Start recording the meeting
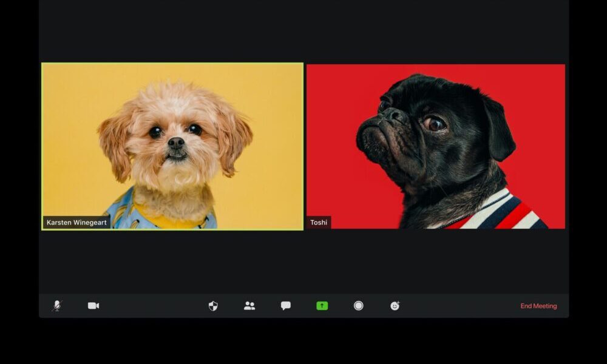607x364 pixels. [359, 306]
